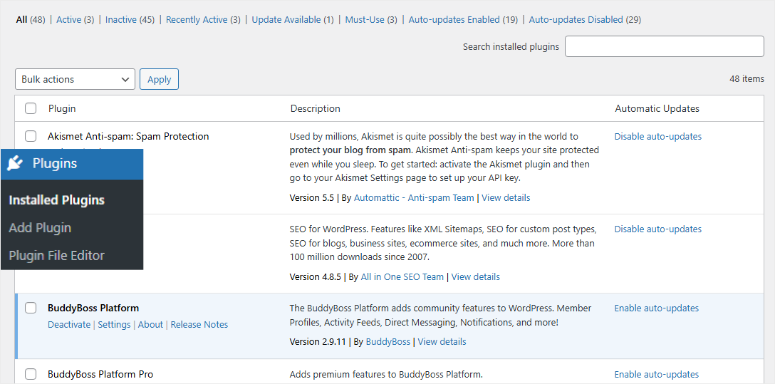Deactivate the BuddyBoss Platform plugin

(69, 325)
